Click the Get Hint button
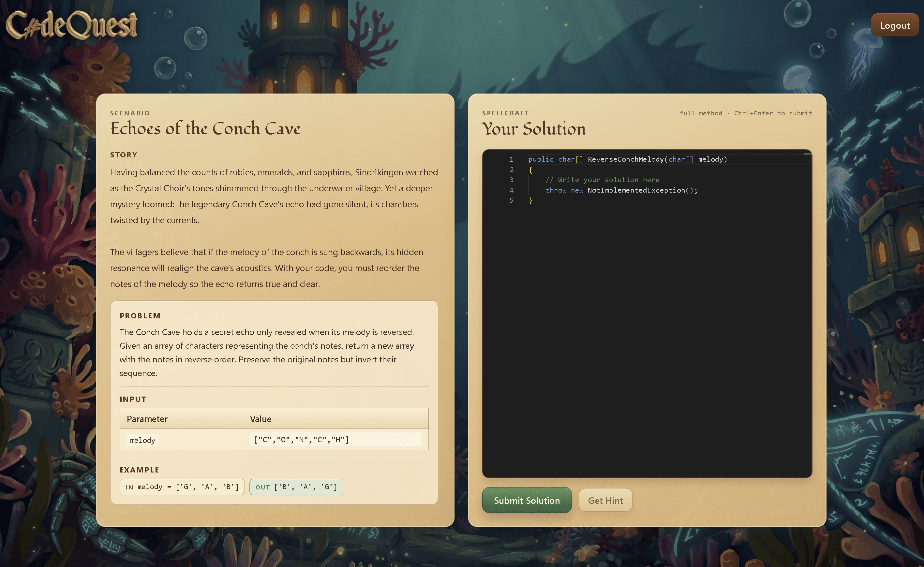924x567 pixels. (605, 500)
